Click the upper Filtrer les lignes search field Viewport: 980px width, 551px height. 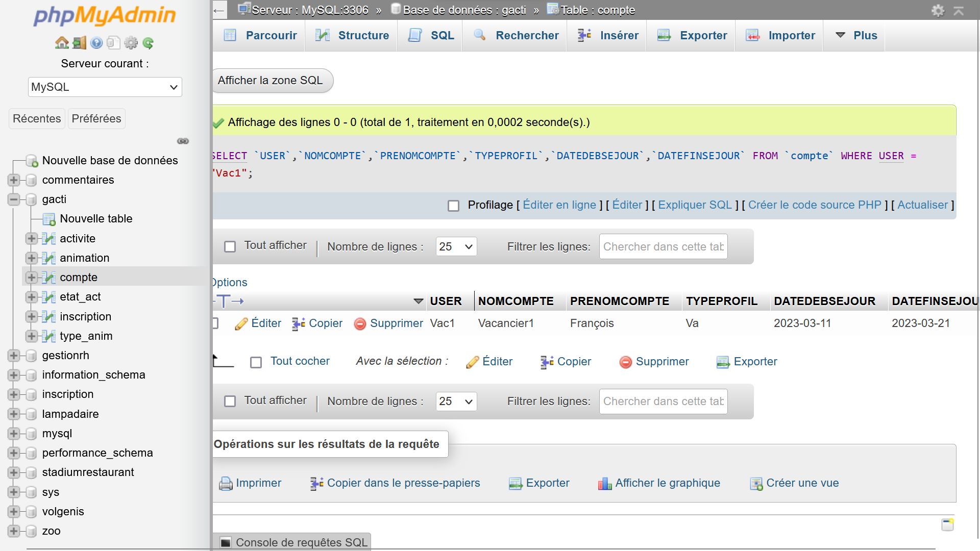coord(663,247)
